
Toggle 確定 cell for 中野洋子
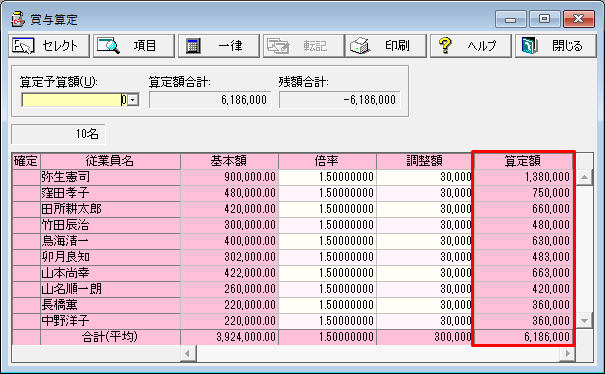coord(26,321)
